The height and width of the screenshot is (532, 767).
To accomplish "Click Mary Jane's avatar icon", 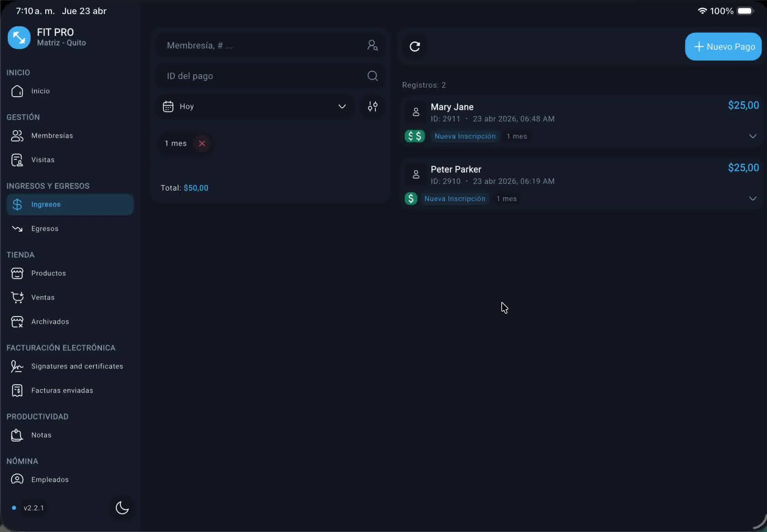I will (416, 112).
